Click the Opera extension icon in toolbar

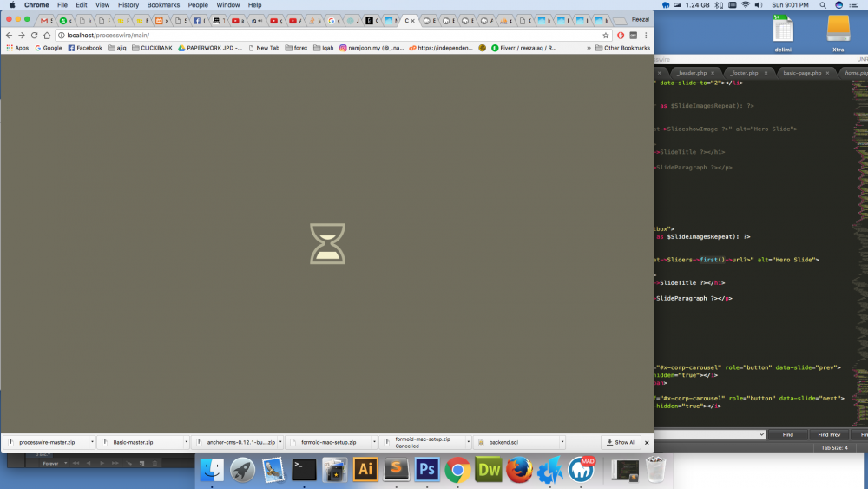click(621, 35)
